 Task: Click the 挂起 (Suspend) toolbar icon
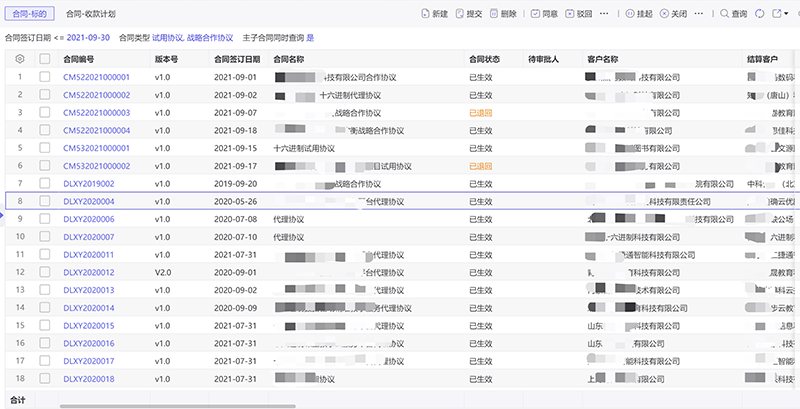[630, 14]
